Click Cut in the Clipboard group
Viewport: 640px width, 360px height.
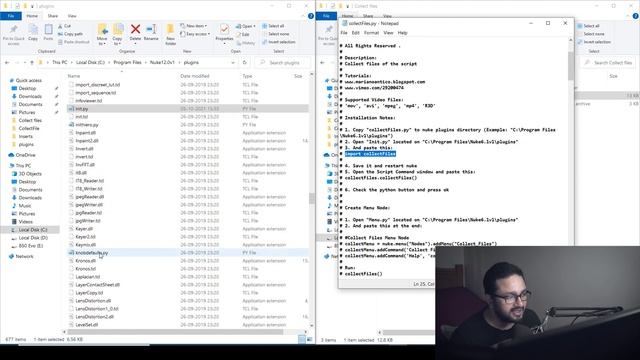point(64,26)
